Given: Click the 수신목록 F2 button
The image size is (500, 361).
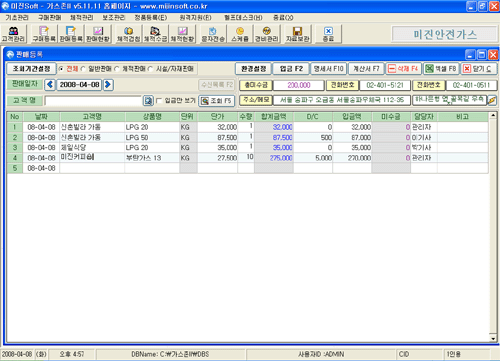Looking at the screenshot, I should point(217,85).
